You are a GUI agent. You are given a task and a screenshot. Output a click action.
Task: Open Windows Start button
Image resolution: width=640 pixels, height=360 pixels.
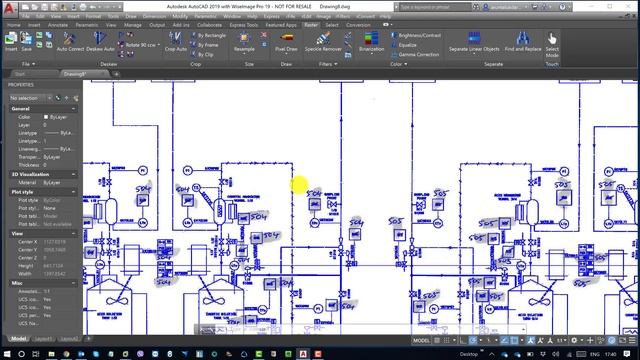coord(7,354)
